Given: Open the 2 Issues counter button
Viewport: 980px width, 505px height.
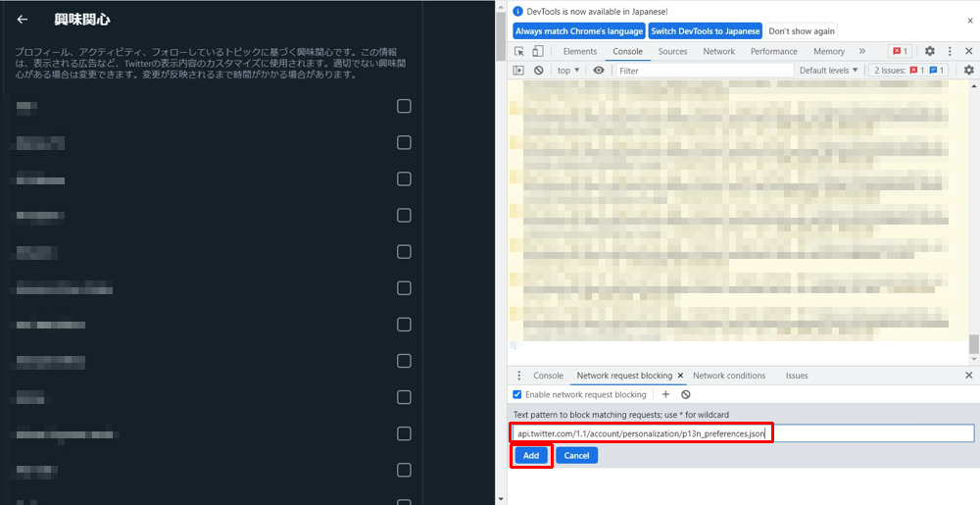Looking at the screenshot, I should tap(908, 71).
